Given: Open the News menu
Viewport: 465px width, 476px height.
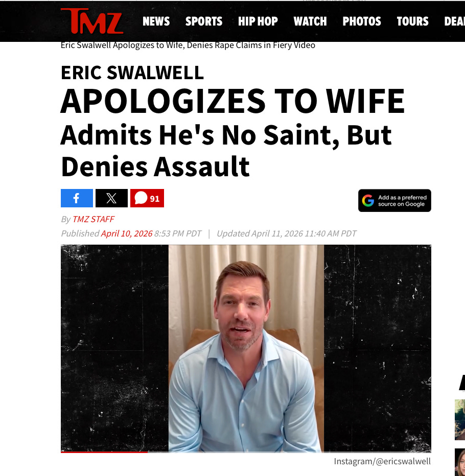Looking at the screenshot, I should point(156,21).
